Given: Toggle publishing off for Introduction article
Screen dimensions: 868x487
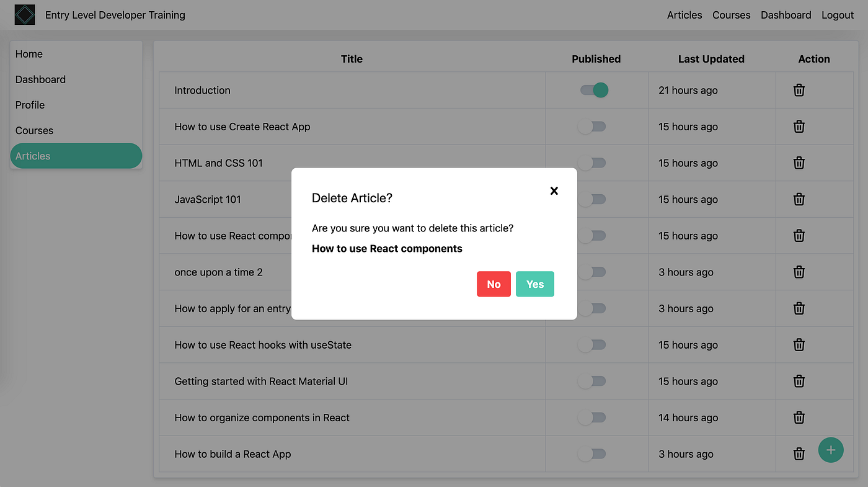Looking at the screenshot, I should click(593, 90).
